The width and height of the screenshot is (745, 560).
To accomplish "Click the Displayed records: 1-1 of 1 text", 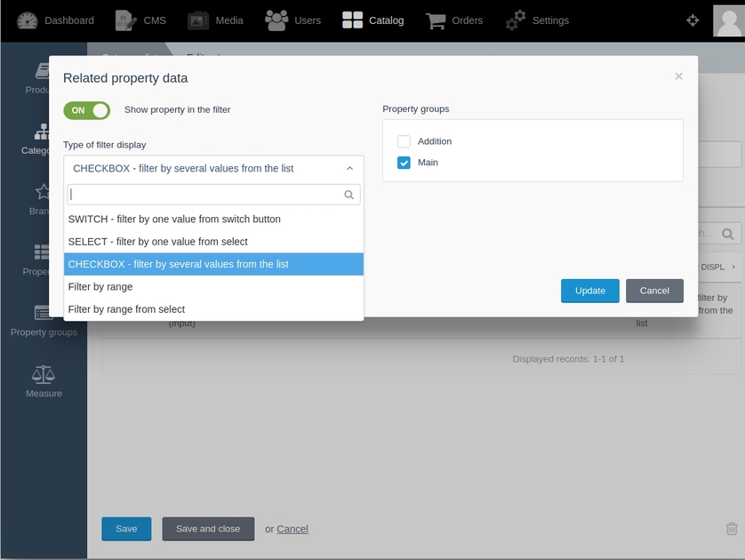I will tap(568, 359).
